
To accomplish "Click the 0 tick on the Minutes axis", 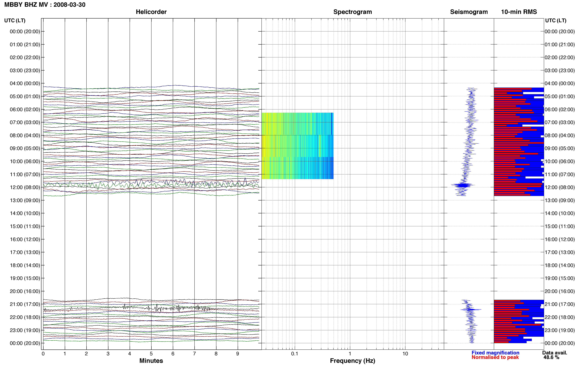I will coord(43,354).
